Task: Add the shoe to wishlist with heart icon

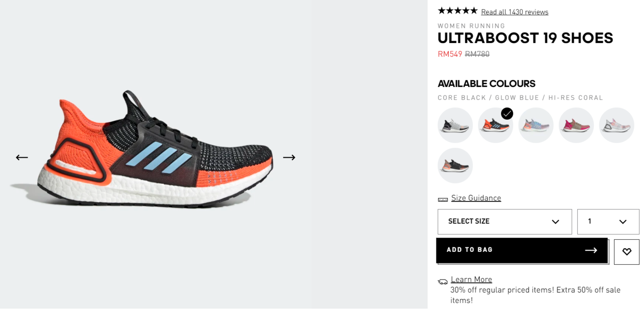Action: 627,252
